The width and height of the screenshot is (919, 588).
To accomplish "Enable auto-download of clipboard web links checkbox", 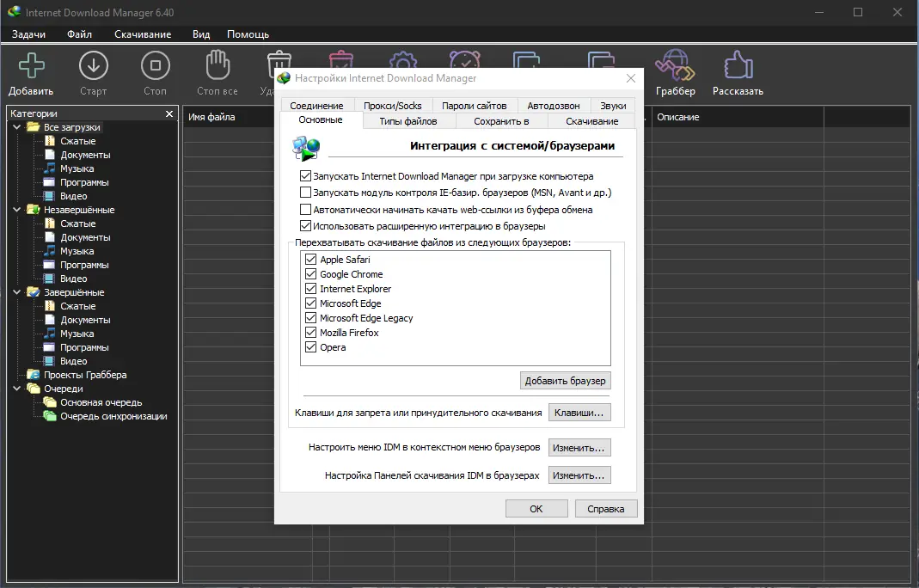I will [x=305, y=209].
